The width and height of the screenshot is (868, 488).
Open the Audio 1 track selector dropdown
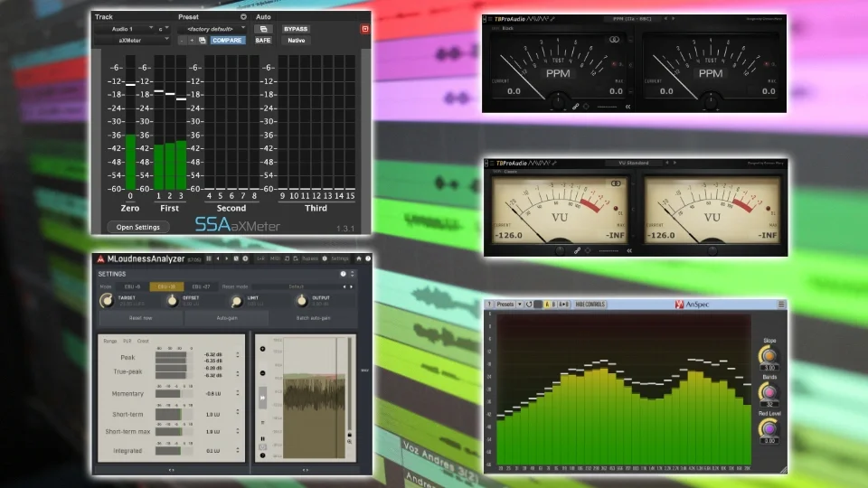(126, 29)
